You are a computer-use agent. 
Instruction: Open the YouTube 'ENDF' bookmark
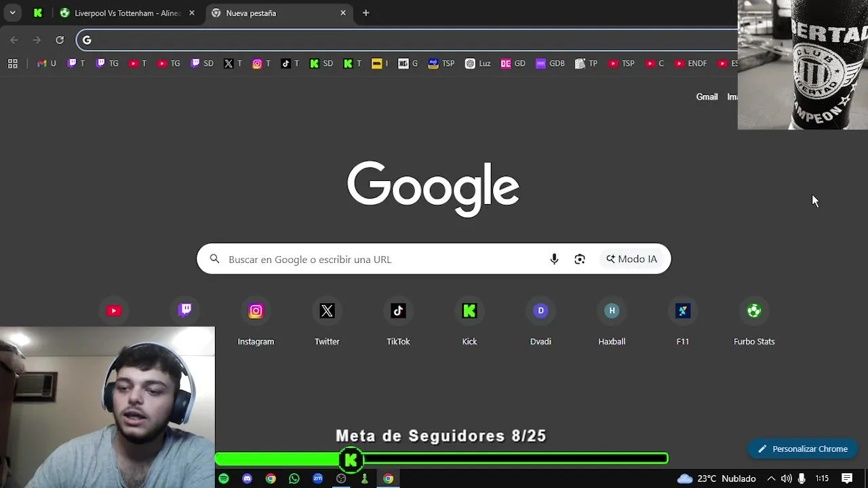(x=690, y=63)
